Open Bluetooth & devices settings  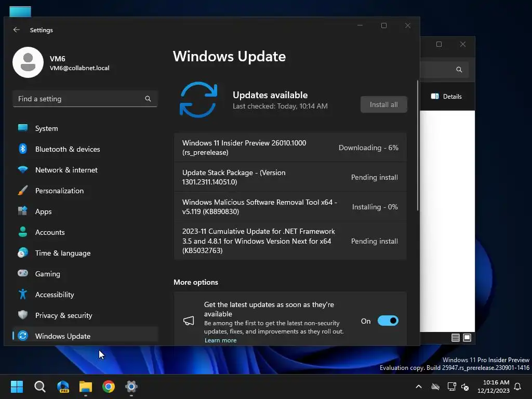click(85, 149)
